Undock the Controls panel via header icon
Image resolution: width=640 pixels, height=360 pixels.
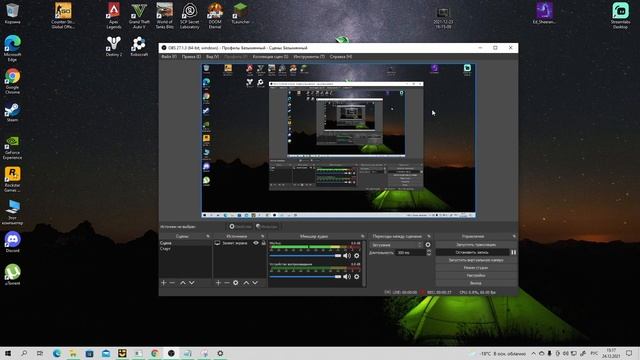(514, 236)
